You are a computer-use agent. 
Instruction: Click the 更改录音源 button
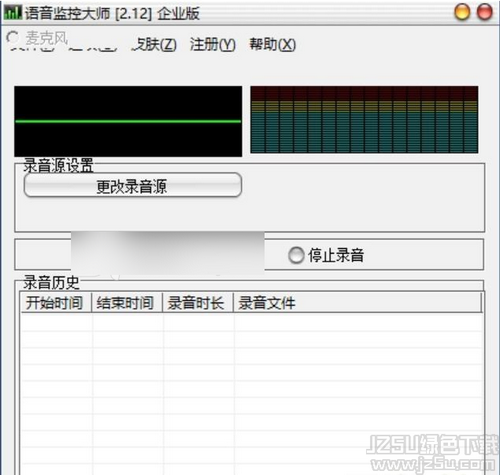[x=133, y=185]
